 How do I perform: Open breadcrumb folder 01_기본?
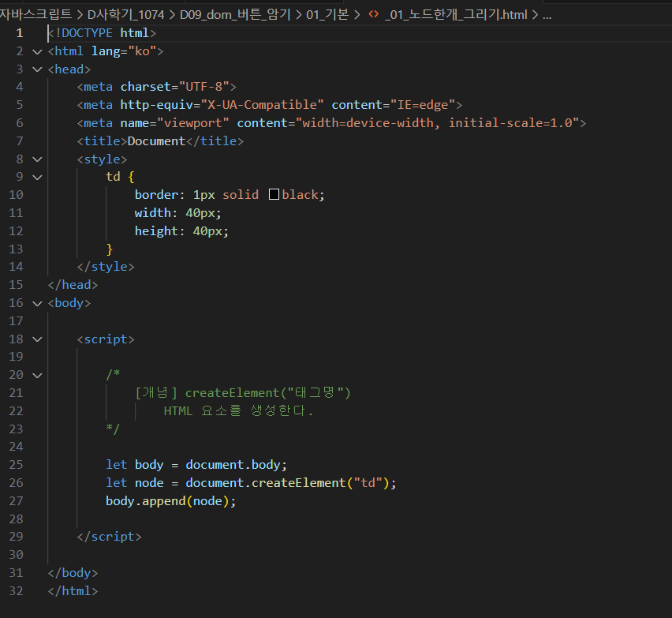pos(327,15)
